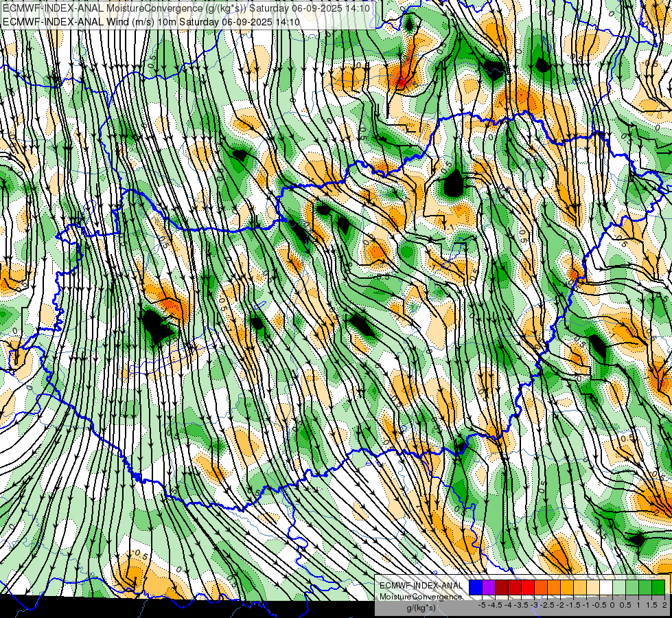Click the dark maroon legend swatch
672x618 pixels.
point(502,587)
